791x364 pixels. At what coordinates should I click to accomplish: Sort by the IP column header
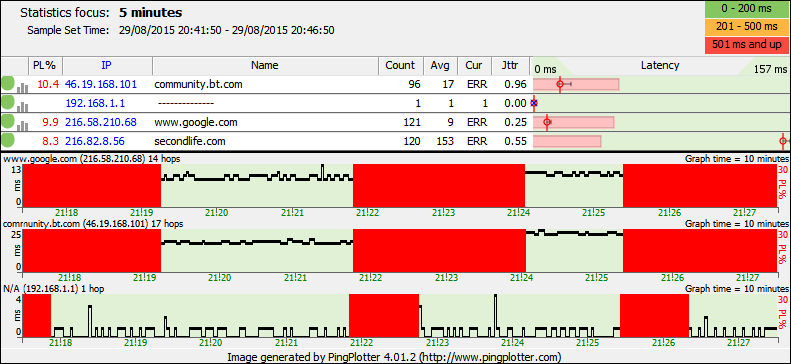(107, 65)
